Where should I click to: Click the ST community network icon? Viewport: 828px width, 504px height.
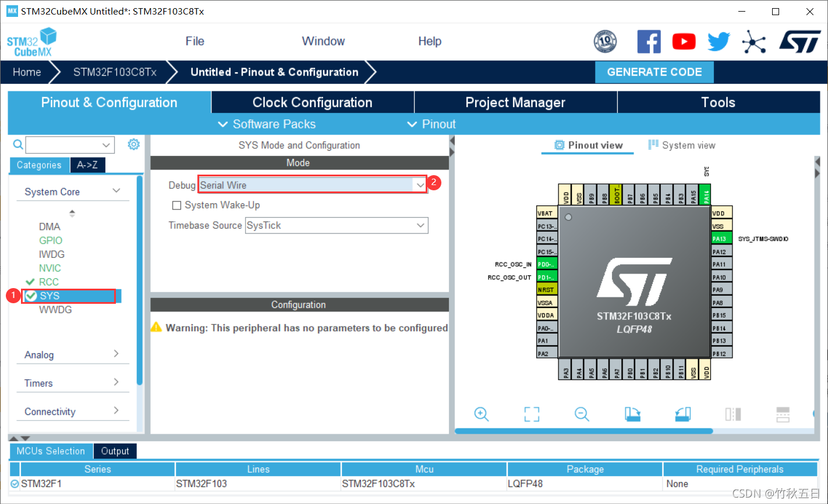753,42
